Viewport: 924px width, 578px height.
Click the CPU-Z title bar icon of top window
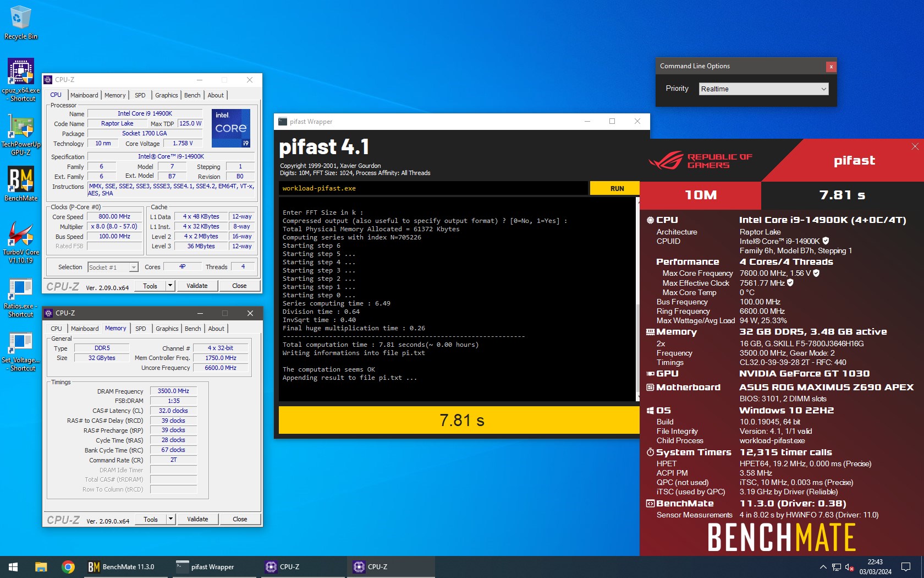[x=48, y=80]
